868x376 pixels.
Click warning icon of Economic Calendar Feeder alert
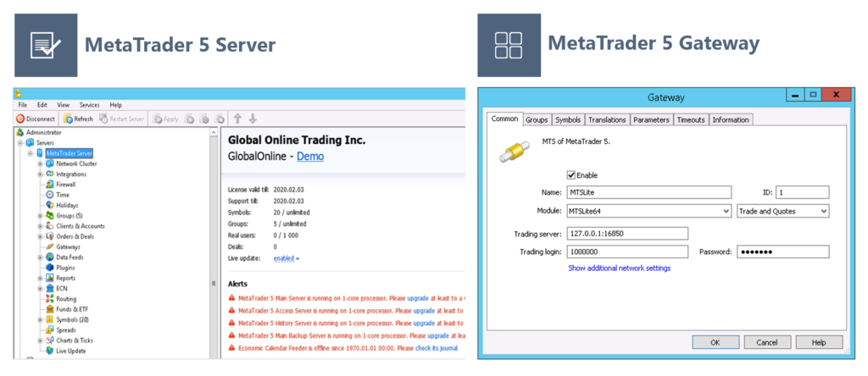(x=231, y=348)
